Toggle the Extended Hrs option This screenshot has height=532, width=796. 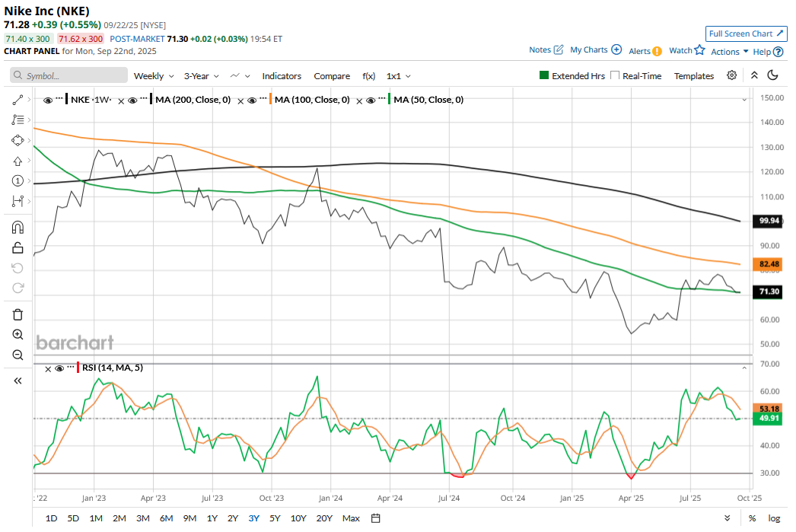[544, 76]
